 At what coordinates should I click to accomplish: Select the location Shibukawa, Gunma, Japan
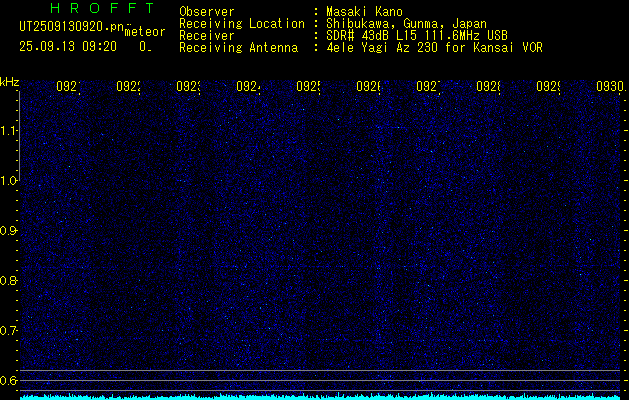point(406,24)
